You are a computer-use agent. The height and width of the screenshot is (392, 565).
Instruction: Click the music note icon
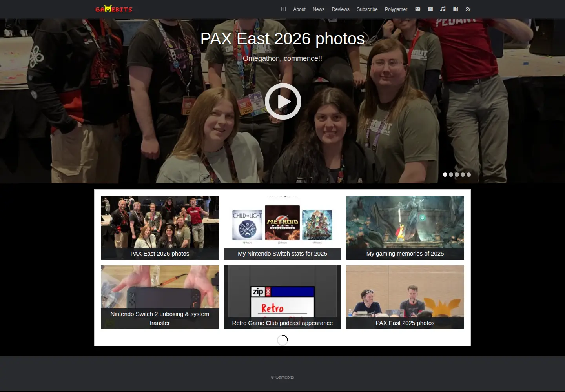click(443, 9)
